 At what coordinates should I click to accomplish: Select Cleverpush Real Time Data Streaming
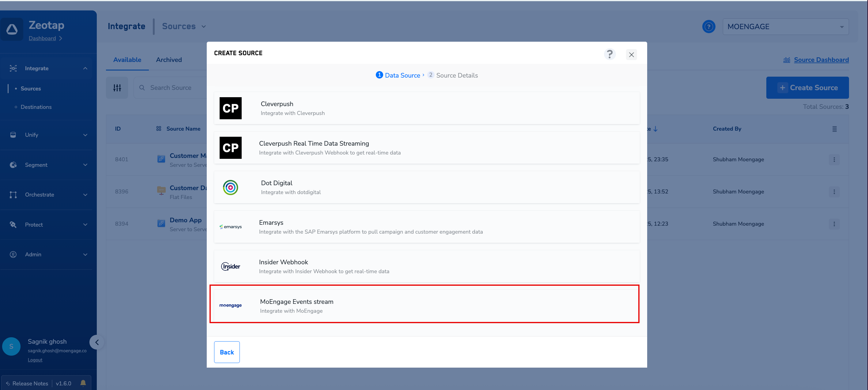click(x=427, y=148)
